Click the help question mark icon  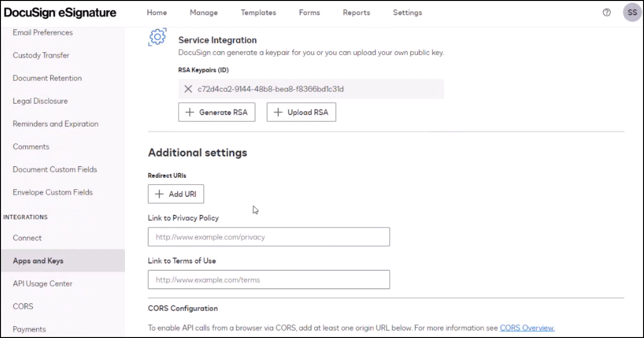tap(606, 13)
